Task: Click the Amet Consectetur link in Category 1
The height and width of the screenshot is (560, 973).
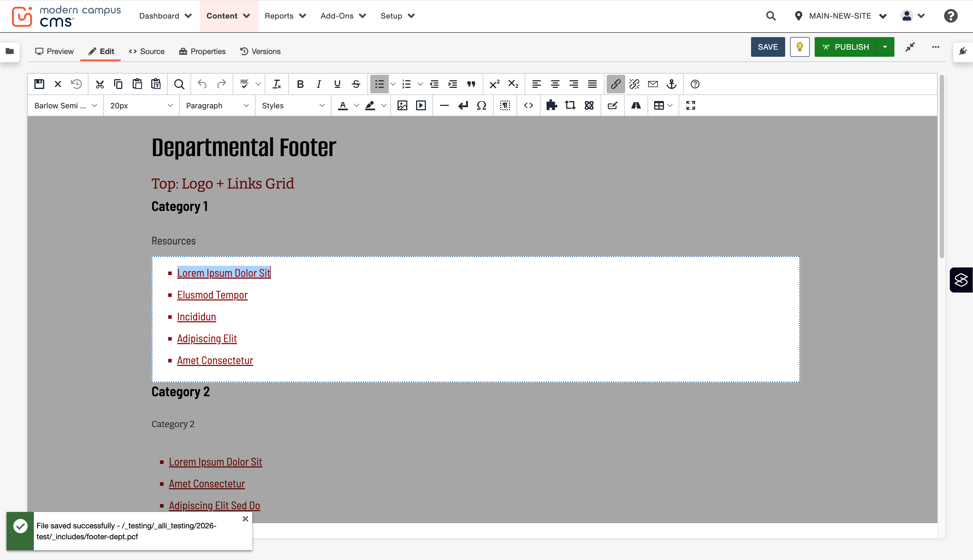Action: pos(215,361)
